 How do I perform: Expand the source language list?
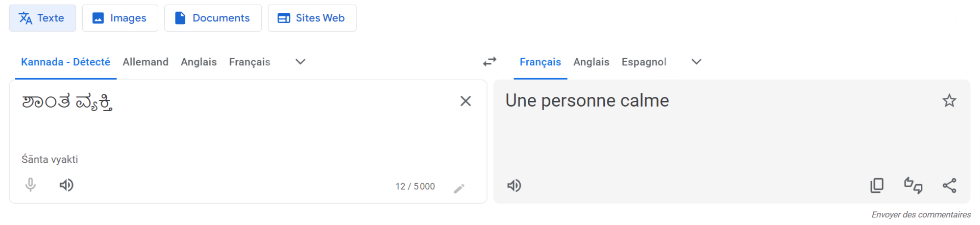[x=300, y=62]
